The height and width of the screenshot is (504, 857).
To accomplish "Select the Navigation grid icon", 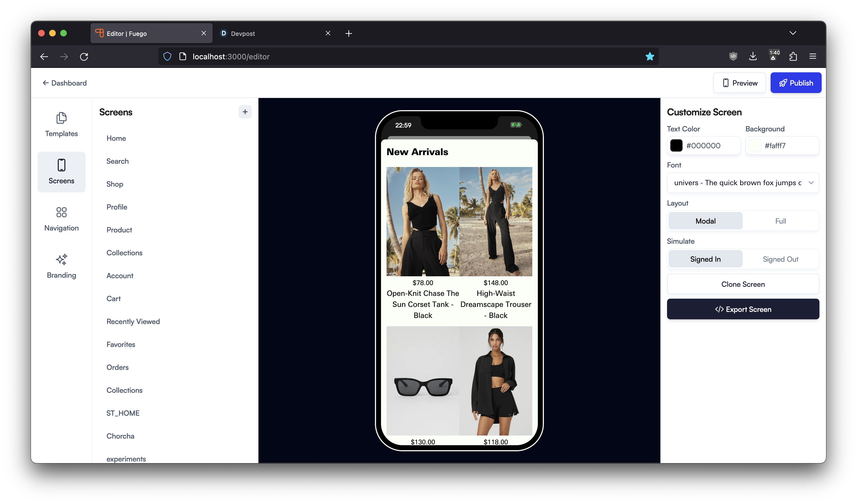I will [x=61, y=212].
